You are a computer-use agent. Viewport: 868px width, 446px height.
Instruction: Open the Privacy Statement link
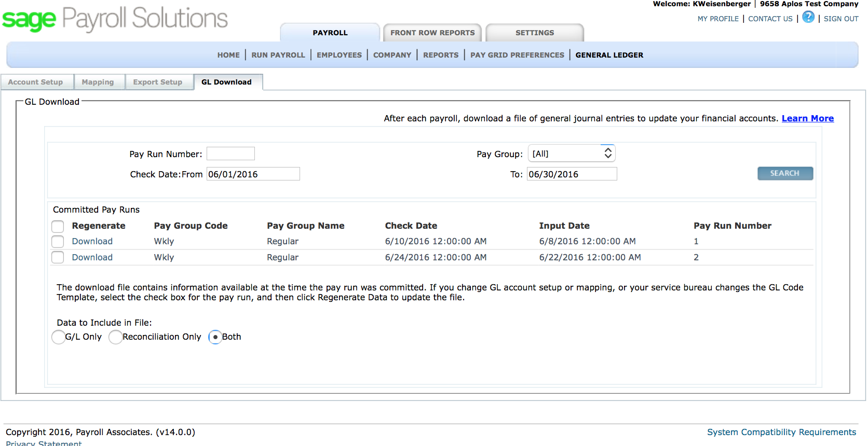coord(44,443)
